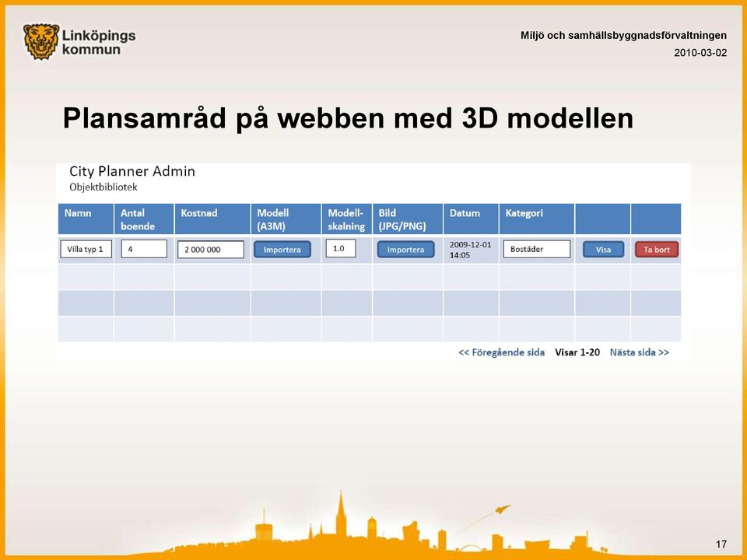Screen dimensions: 747x560
Task: Open the Kategori field showing Bostäder
Action: tap(537, 249)
